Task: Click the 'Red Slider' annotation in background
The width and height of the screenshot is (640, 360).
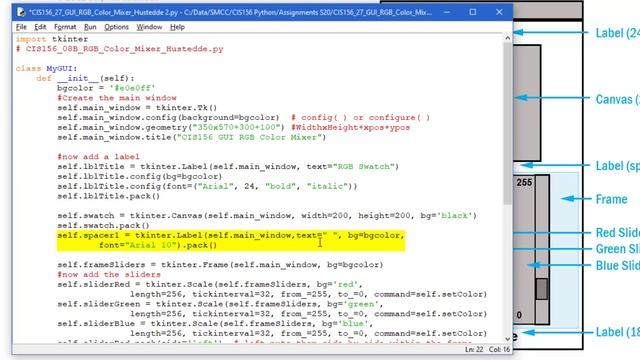Action: point(618,233)
